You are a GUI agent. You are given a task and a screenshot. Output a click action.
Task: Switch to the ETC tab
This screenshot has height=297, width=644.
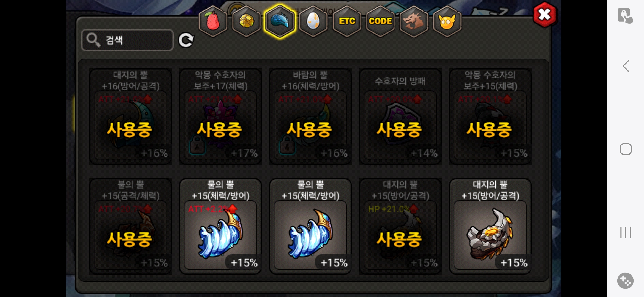(347, 21)
